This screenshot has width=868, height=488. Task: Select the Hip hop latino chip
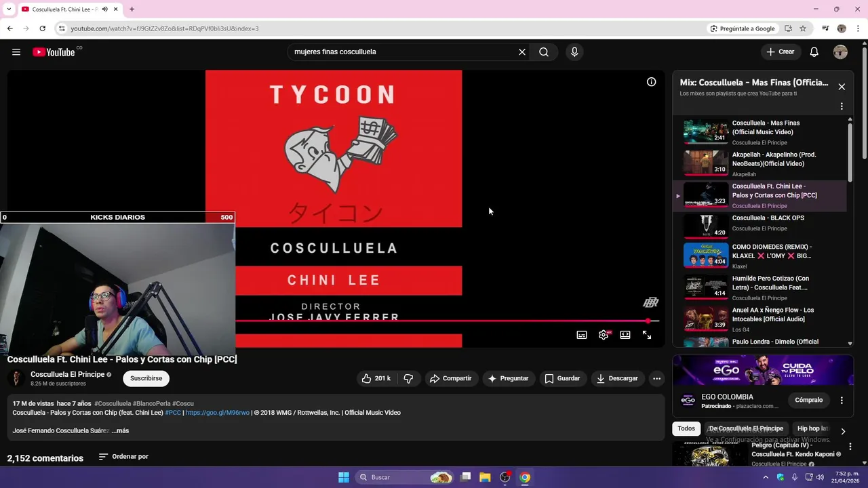click(x=813, y=428)
